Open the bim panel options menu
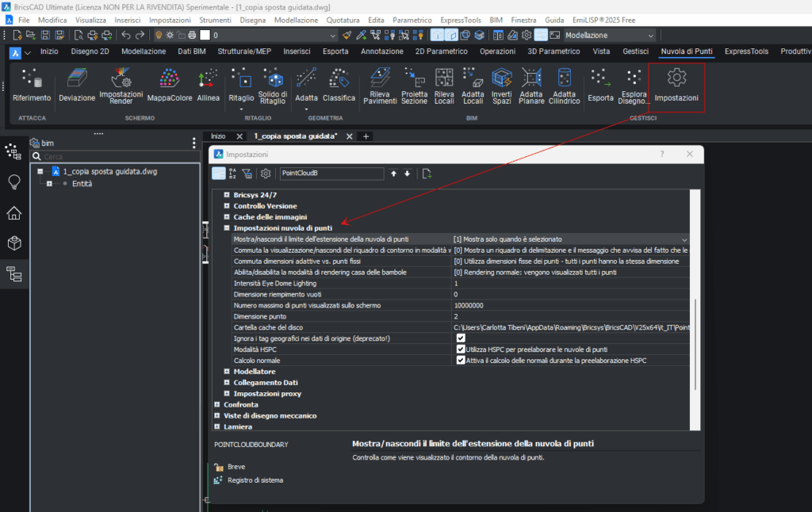 pyautogui.click(x=194, y=143)
